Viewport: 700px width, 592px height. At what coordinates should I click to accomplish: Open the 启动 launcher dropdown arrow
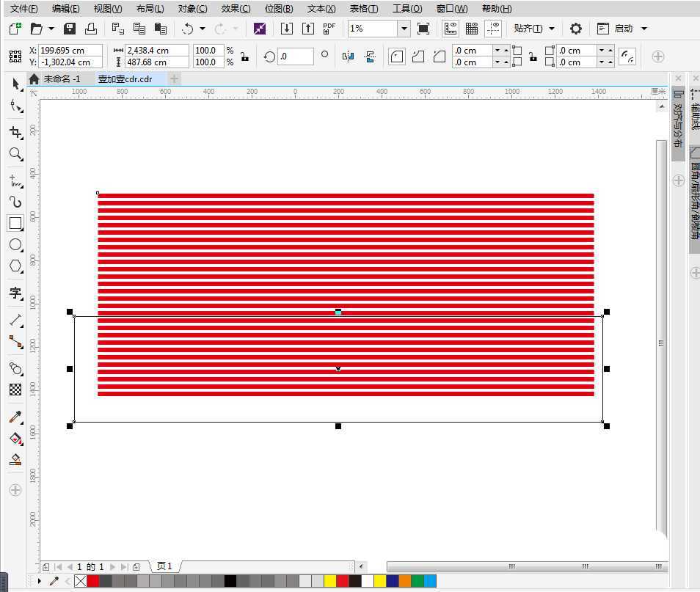coord(644,29)
